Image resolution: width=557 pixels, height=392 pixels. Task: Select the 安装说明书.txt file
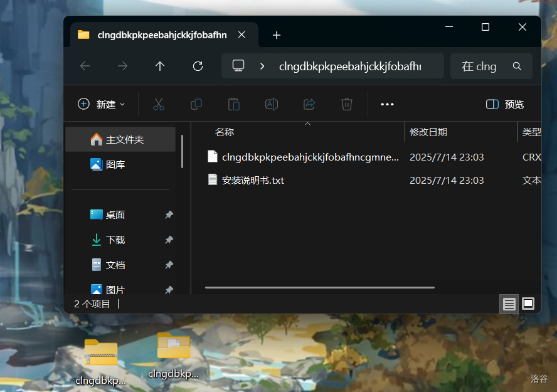click(253, 180)
